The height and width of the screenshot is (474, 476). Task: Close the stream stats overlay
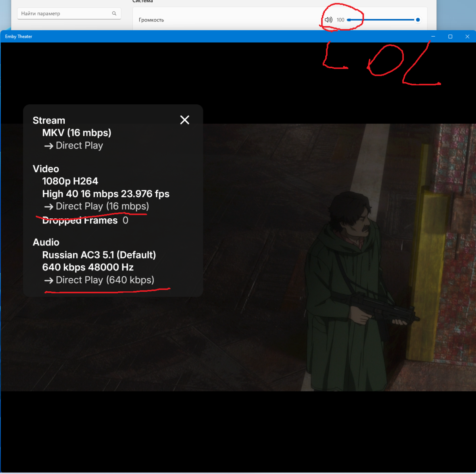(x=184, y=120)
